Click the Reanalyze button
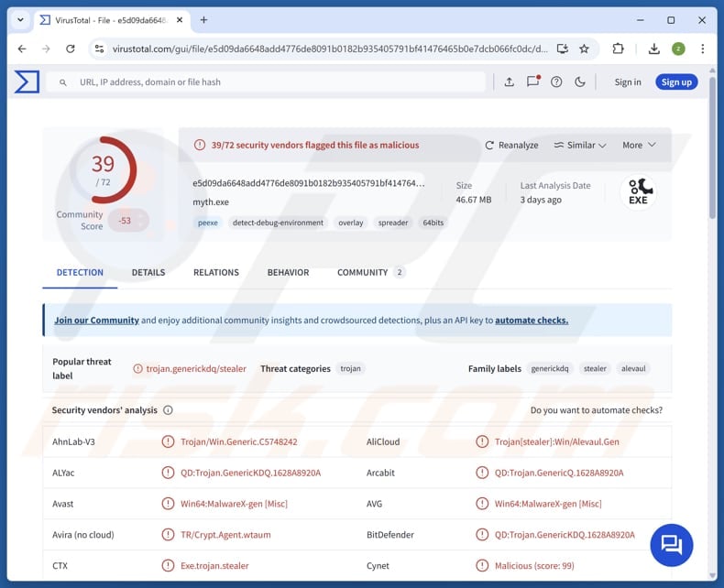The height and width of the screenshot is (588, 724). click(x=511, y=145)
